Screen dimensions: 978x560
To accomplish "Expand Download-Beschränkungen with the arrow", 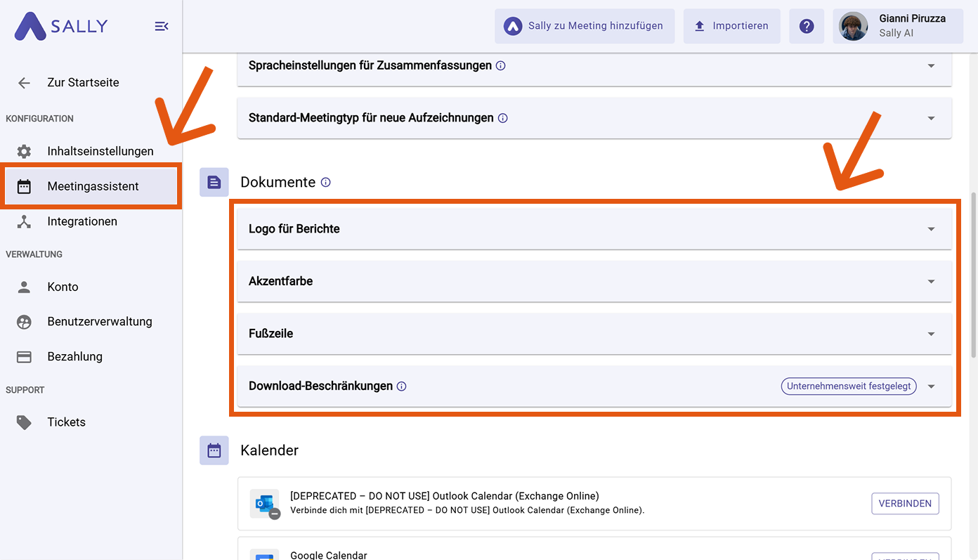I will tap(931, 386).
